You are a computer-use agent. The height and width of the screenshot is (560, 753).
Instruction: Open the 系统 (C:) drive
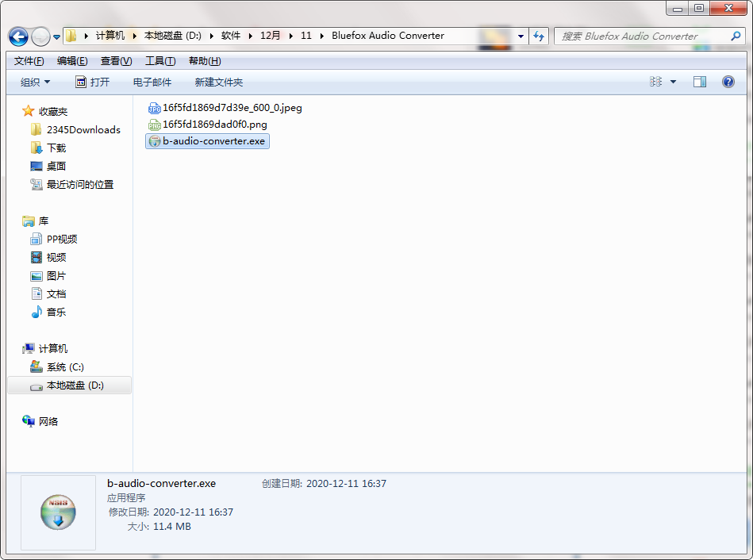tap(65, 367)
